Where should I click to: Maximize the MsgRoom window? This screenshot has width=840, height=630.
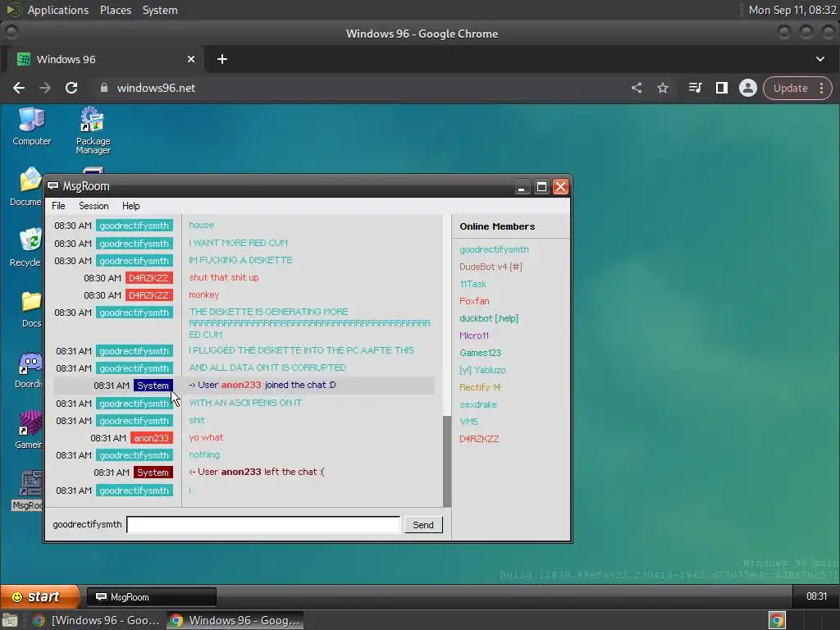click(541, 187)
